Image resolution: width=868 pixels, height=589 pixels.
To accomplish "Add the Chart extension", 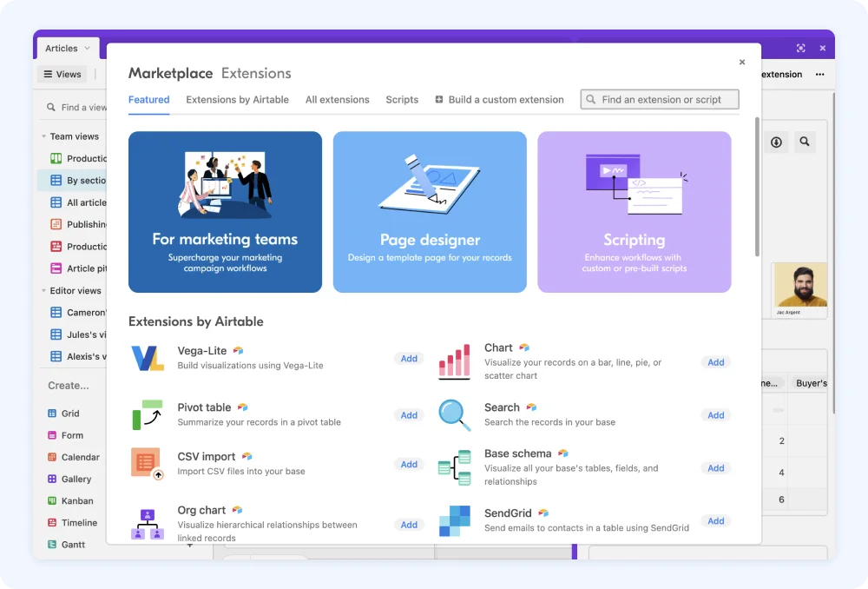I will 716,362.
